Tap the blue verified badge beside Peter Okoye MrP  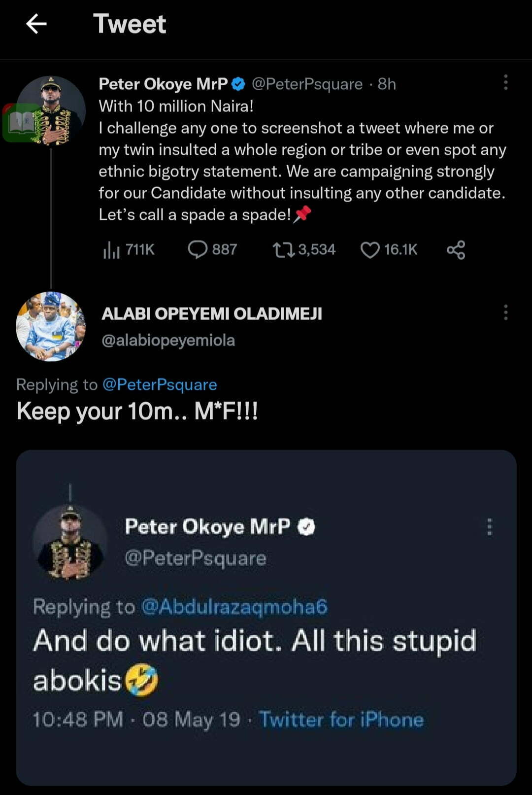(238, 84)
